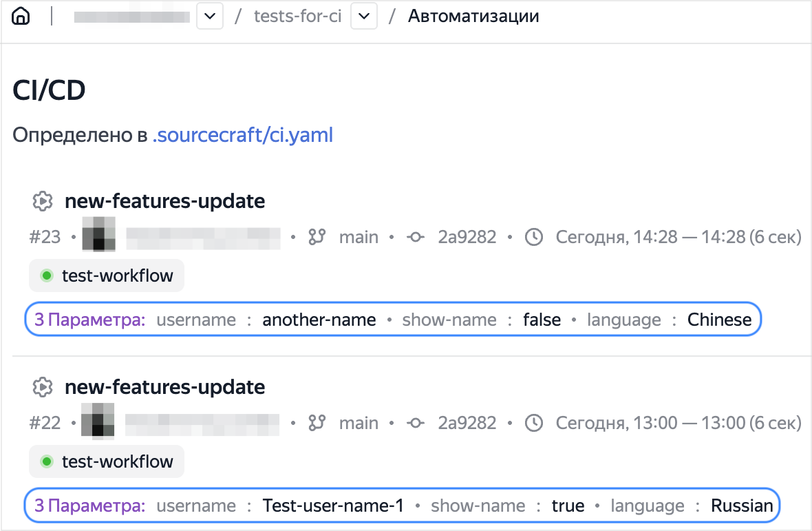Click the clock icon on run #23
The width and height of the screenshot is (812, 531).
(533, 238)
